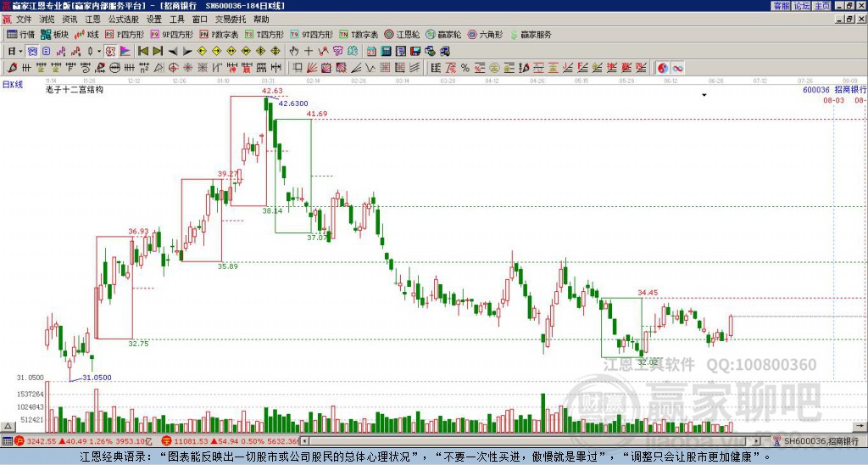The height and width of the screenshot is (465, 868).
Task: Open the 行情 quotes view
Action: pyautogui.click(x=20, y=34)
